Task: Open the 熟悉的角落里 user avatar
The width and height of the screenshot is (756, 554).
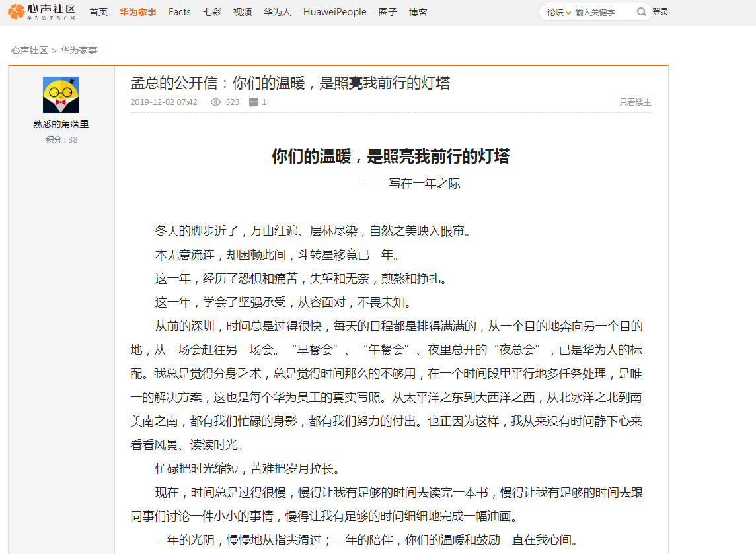Action: (61, 94)
